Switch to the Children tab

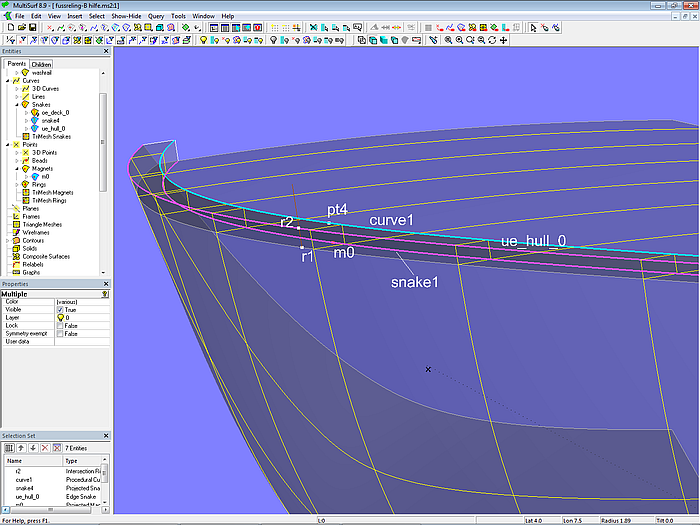click(41, 64)
